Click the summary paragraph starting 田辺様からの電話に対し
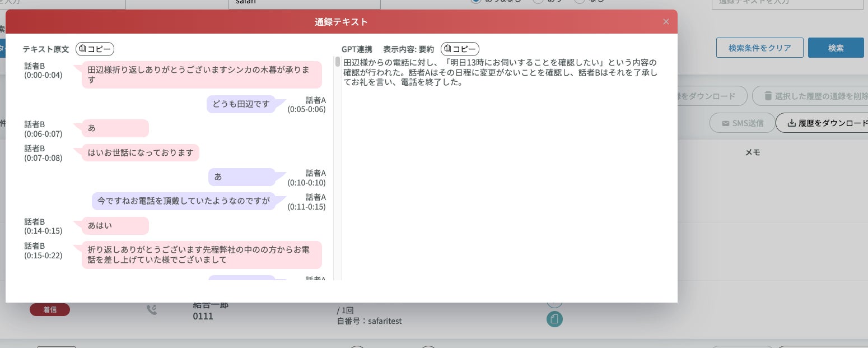The width and height of the screenshot is (868, 348). pos(500,72)
